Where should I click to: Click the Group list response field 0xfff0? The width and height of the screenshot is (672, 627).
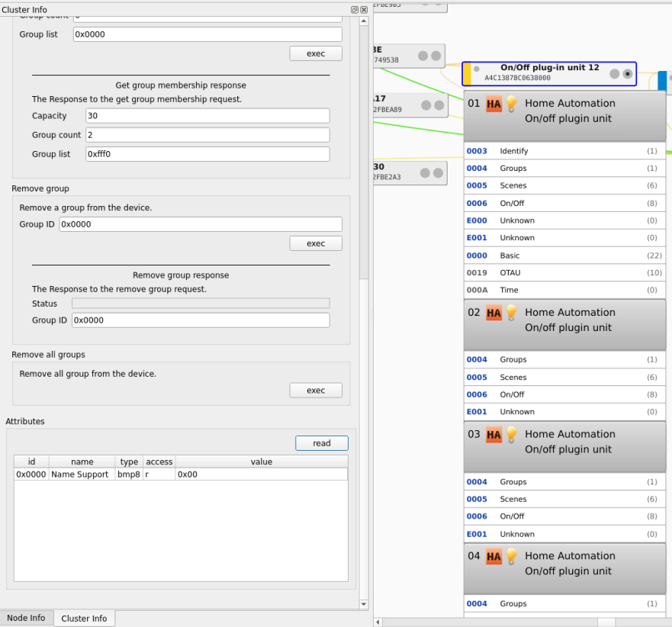(x=208, y=154)
